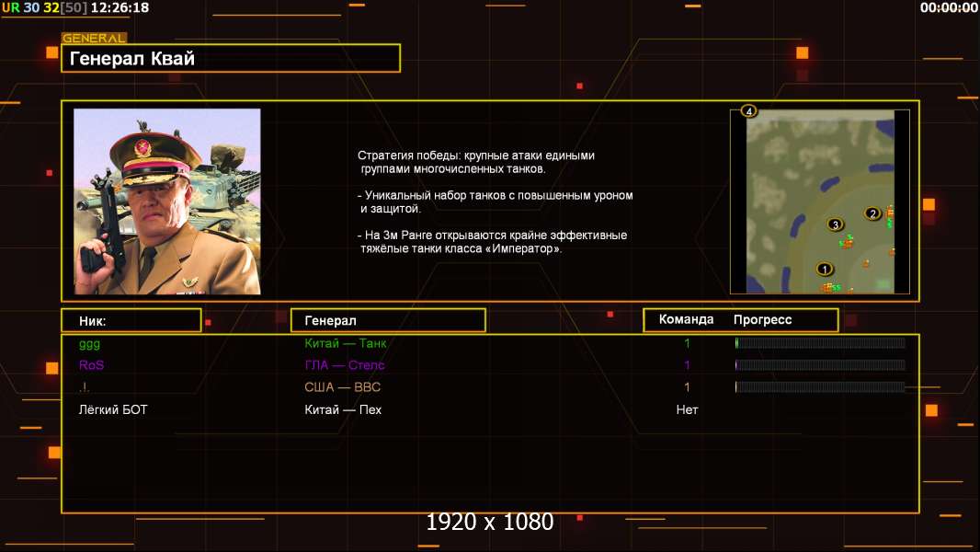The image size is (980, 552).
Task: Click loading progress bar for RoS
Action: [x=820, y=364]
